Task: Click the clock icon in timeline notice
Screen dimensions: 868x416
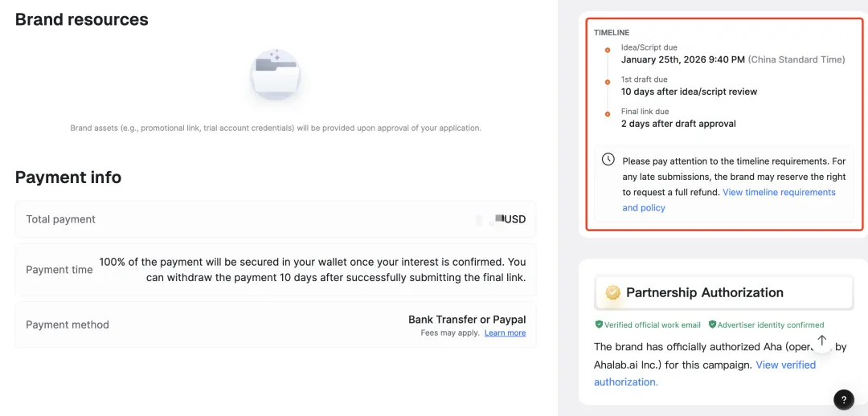Action: coord(608,160)
